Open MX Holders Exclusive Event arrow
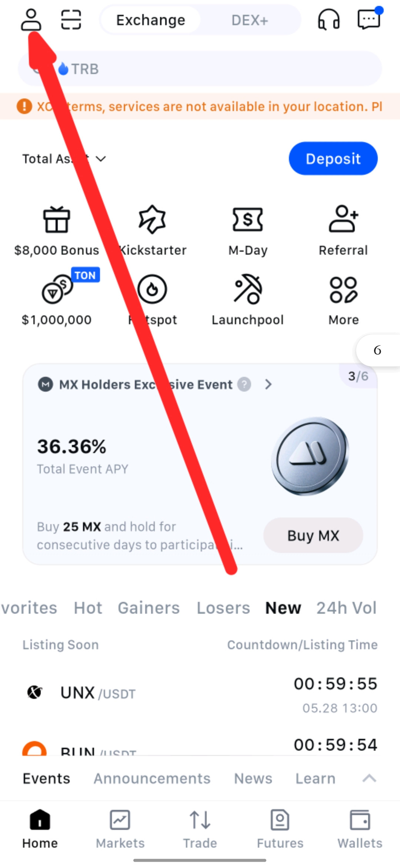Screen dimensions: 400x868 [269, 385]
